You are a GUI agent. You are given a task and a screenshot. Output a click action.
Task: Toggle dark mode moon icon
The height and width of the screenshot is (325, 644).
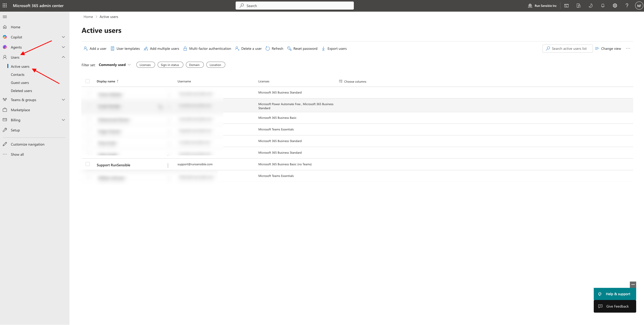click(591, 6)
